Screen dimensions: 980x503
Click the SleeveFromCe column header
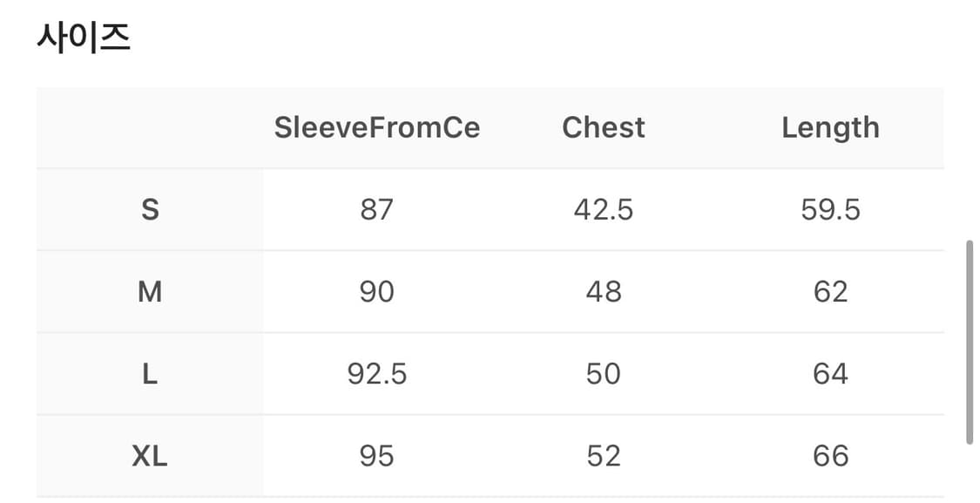[x=377, y=127]
